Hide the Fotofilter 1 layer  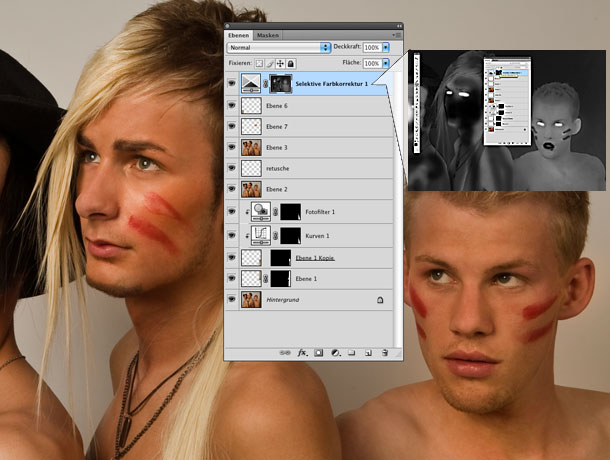pyautogui.click(x=232, y=212)
